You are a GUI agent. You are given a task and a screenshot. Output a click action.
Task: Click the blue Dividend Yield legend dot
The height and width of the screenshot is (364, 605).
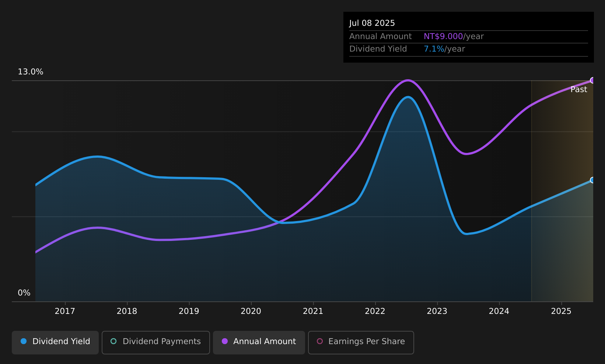[x=24, y=341]
